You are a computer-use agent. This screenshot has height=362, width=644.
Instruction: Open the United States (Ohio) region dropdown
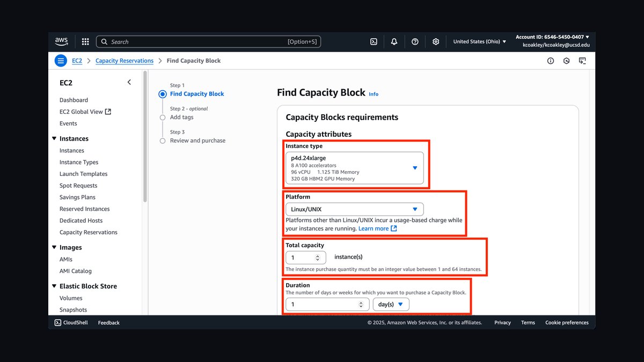pyautogui.click(x=479, y=41)
